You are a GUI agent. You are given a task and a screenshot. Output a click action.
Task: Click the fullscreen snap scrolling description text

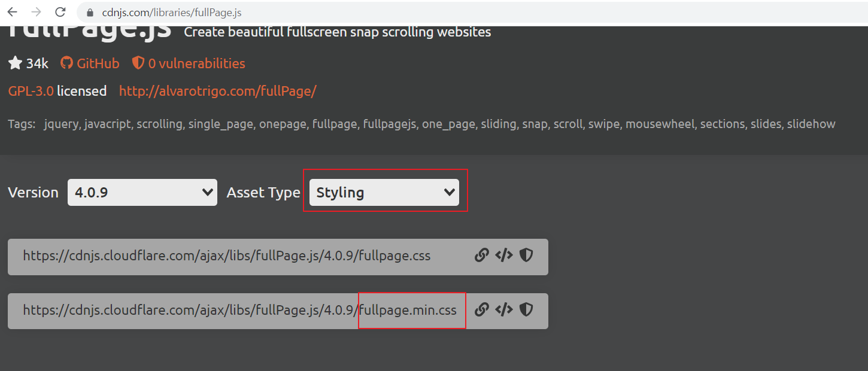[x=338, y=32]
